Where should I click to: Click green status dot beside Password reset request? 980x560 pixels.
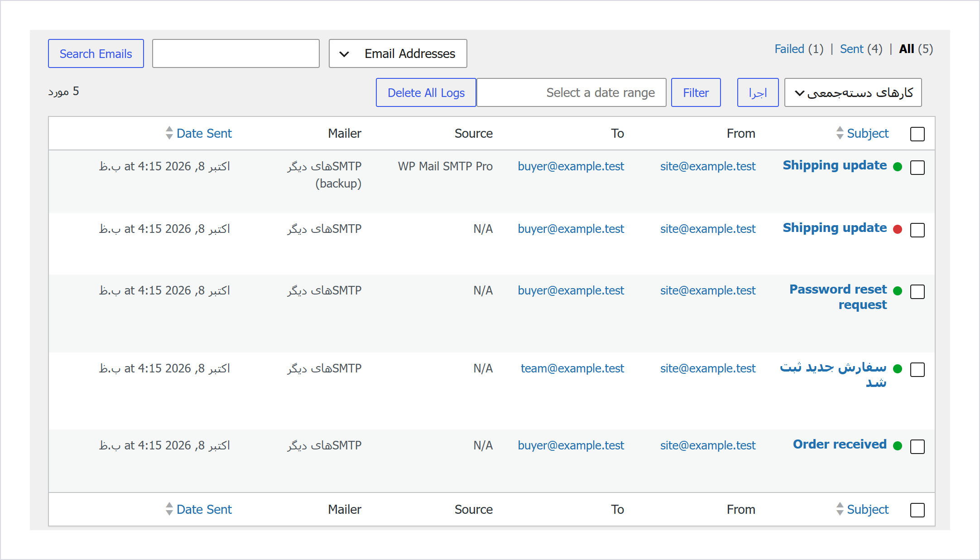point(898,291)
